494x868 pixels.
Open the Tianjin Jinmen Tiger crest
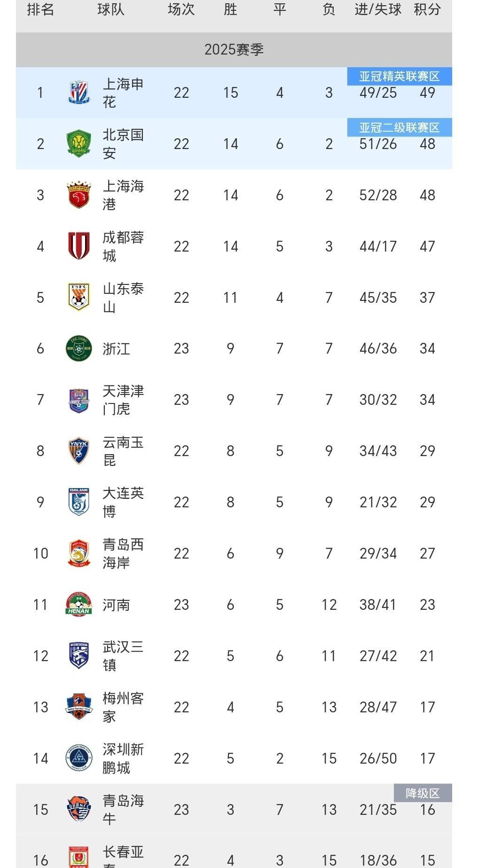(x=78, y=400)
